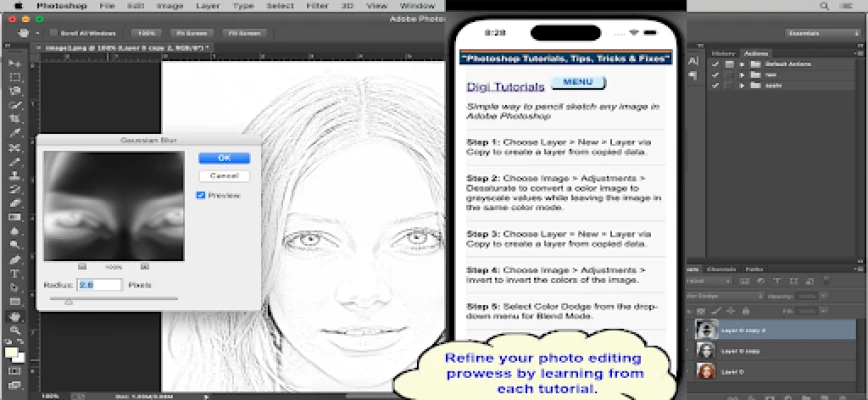Open the Filter menu
This screenshot has width=868, height=400.
point(318,6)
